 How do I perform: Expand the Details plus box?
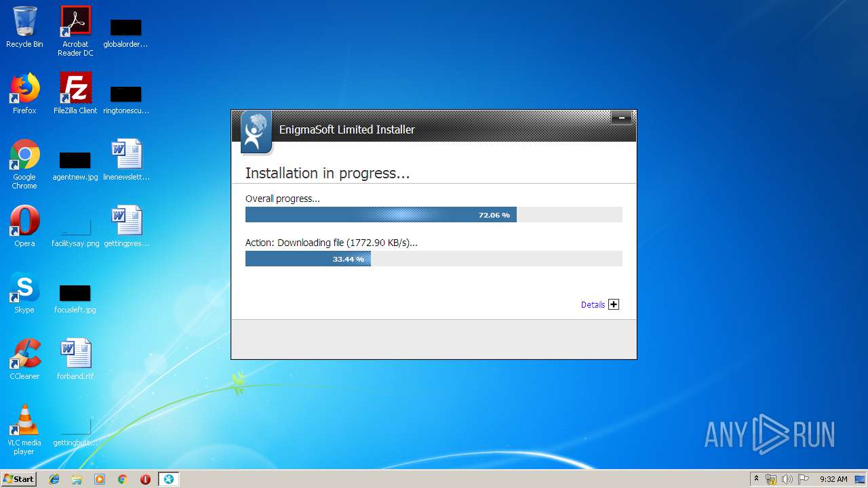pyautogui.click(x=614, y=304)
